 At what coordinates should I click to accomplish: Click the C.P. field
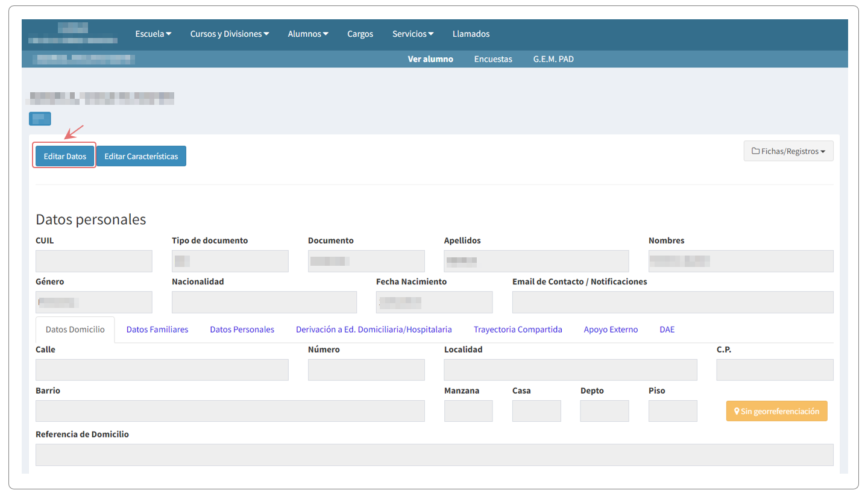(x=775, y=369)
